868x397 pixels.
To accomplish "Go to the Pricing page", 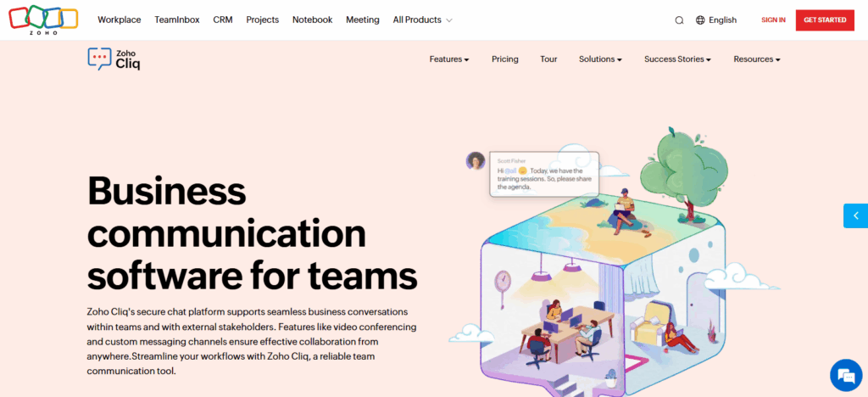I will click(x=505, y=59).
